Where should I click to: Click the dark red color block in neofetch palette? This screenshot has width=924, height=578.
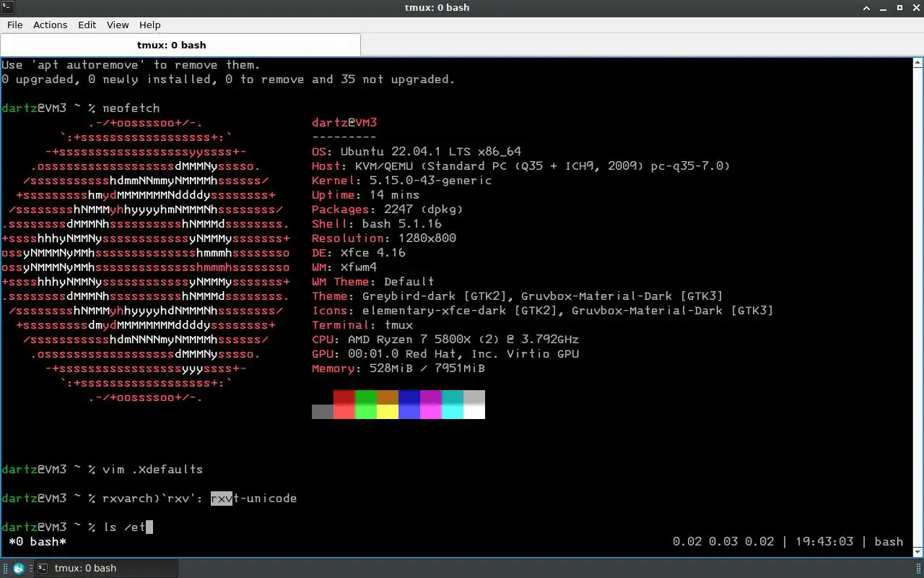click(x=344, y=397)
